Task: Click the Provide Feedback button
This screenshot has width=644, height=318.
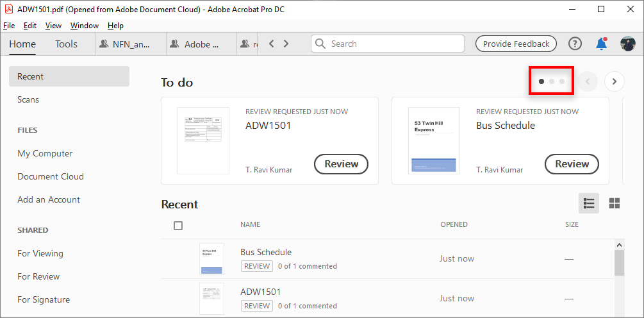Action: [x=516, y=44]
